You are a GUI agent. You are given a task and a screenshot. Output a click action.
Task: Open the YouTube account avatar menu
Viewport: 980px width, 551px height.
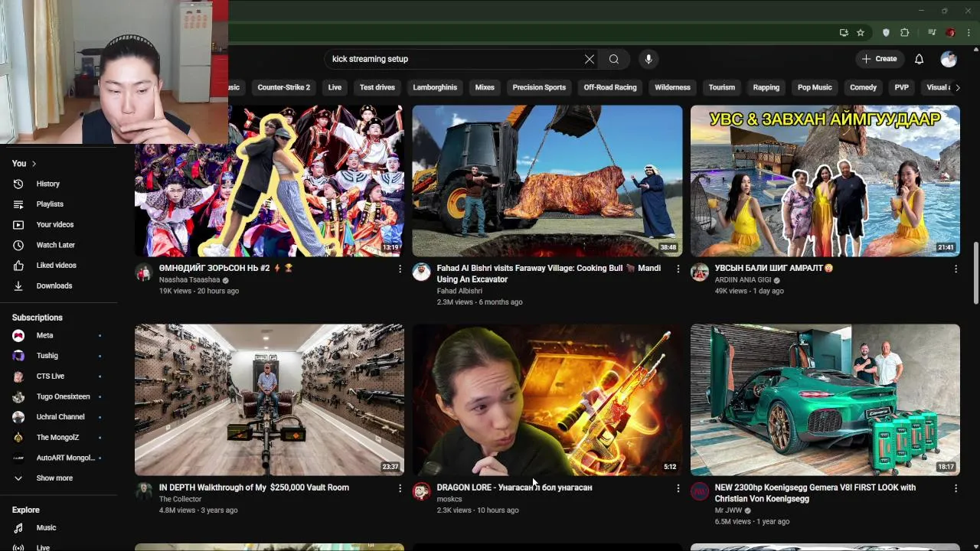[x=949, y=59]
